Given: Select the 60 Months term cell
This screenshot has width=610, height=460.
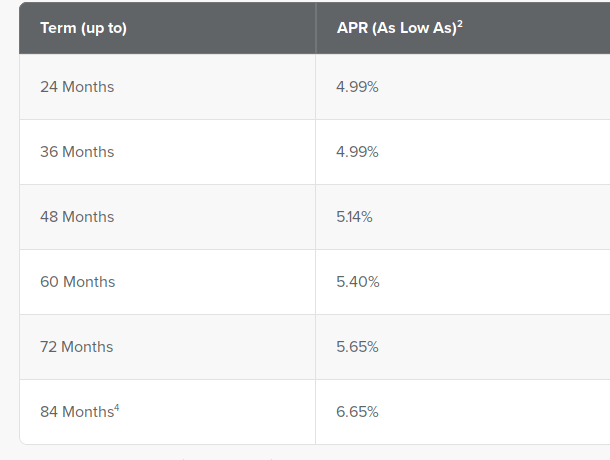Looking at the screenshot, I should 77,282.
